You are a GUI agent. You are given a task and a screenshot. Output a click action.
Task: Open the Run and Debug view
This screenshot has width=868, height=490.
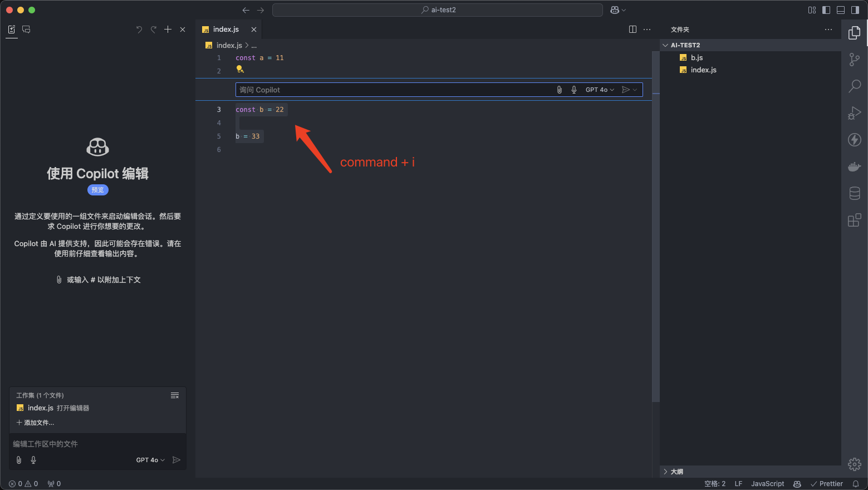point(855,113)
